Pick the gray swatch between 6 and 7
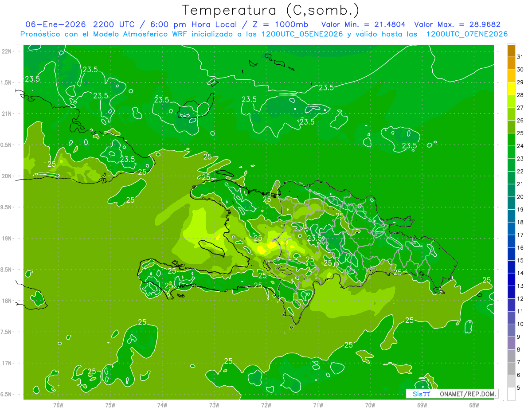532x411 pixels. click(511, 368)
